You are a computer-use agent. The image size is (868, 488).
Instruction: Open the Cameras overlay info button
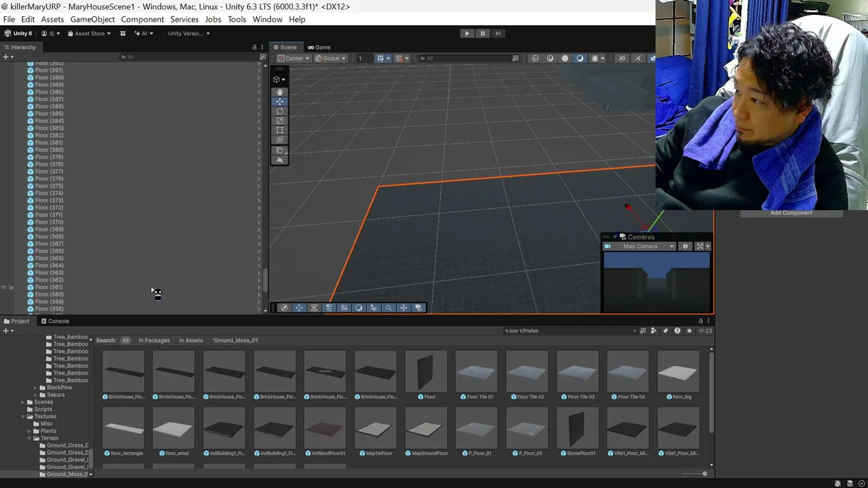pyautogui.click(x=685, y=247)
